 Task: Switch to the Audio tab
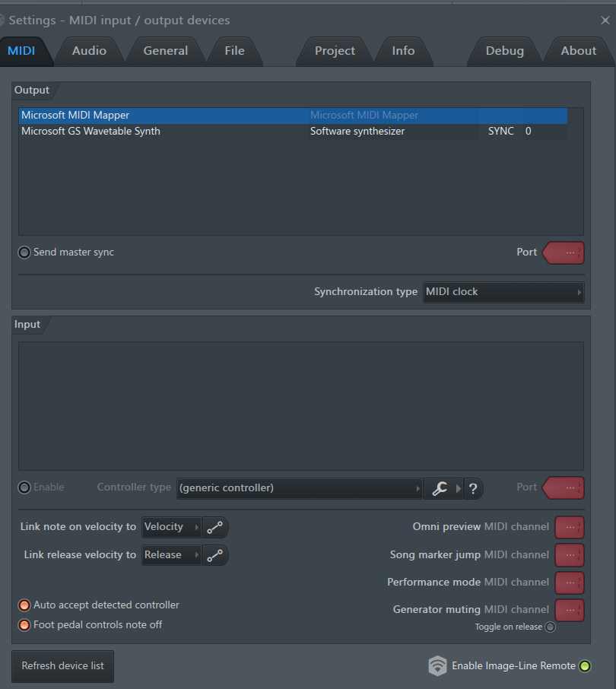click(89, 51)
